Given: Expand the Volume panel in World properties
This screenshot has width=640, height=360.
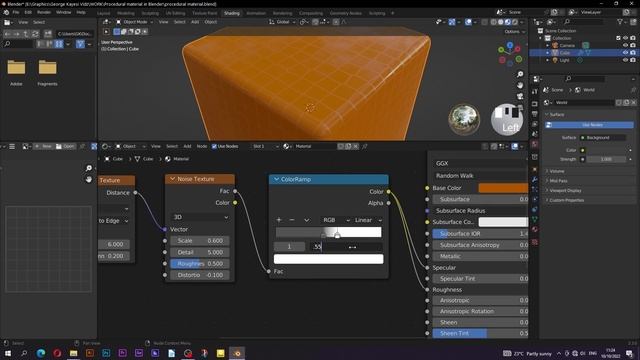Looking at the screenshot, I should (557, 171).
